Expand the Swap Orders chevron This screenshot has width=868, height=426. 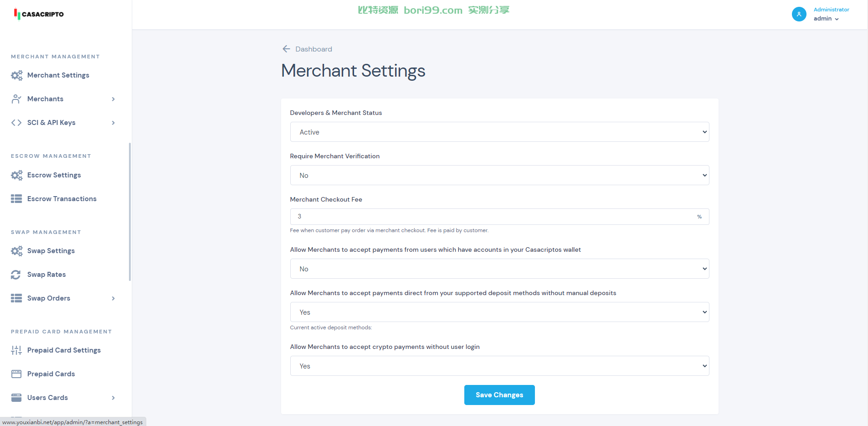pos(113,298)
